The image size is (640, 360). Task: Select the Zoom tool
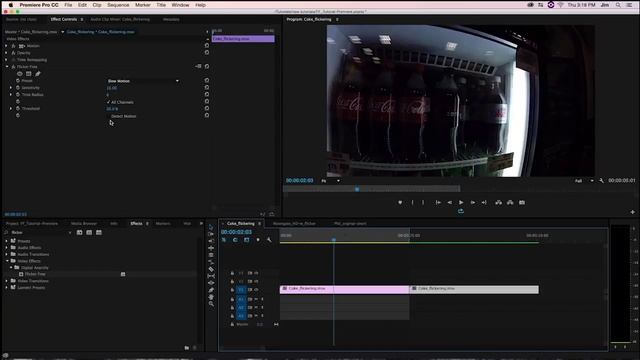(x=211, y=303)
